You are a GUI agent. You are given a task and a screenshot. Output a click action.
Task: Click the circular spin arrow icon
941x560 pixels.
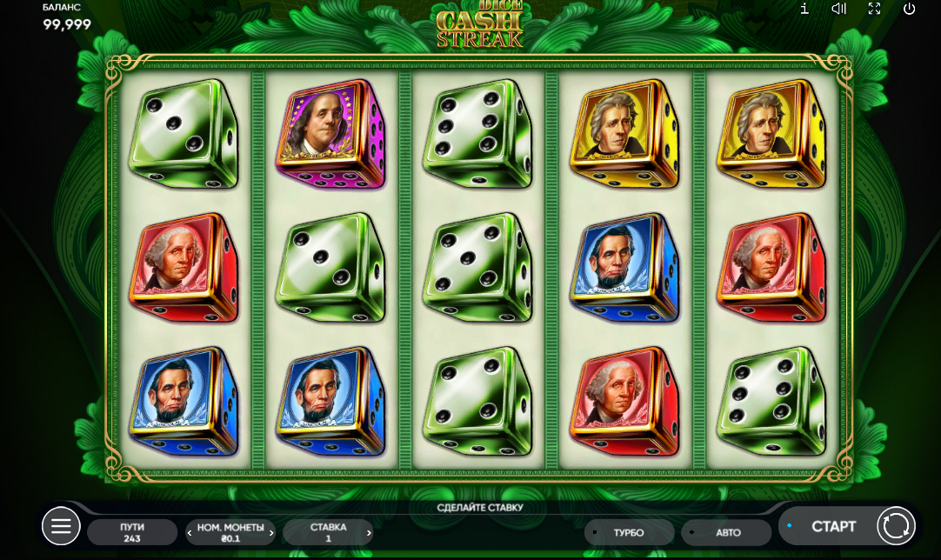(896, 526)
